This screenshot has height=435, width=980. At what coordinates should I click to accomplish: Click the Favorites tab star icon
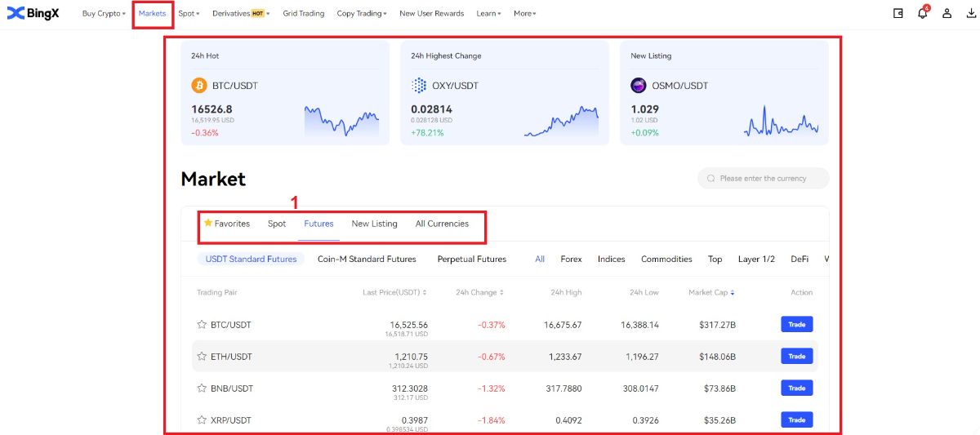pyautogui.click(x=208, y=223)
